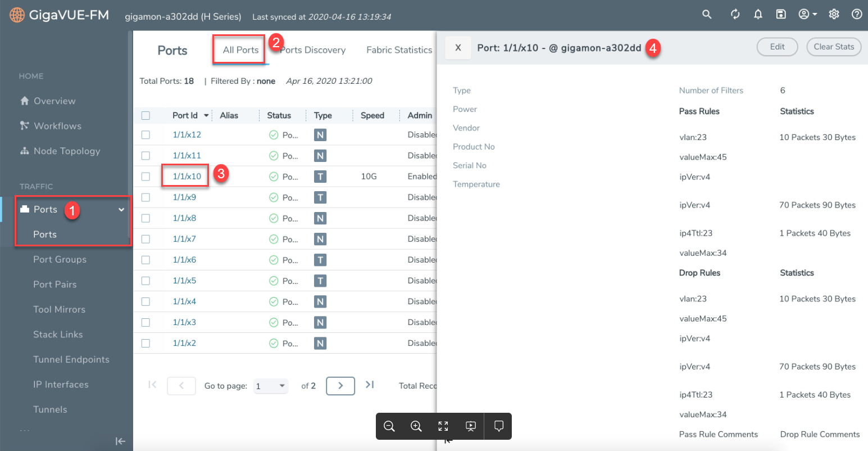
Task: Open the user account dropdown
Action: pos(808,15)
